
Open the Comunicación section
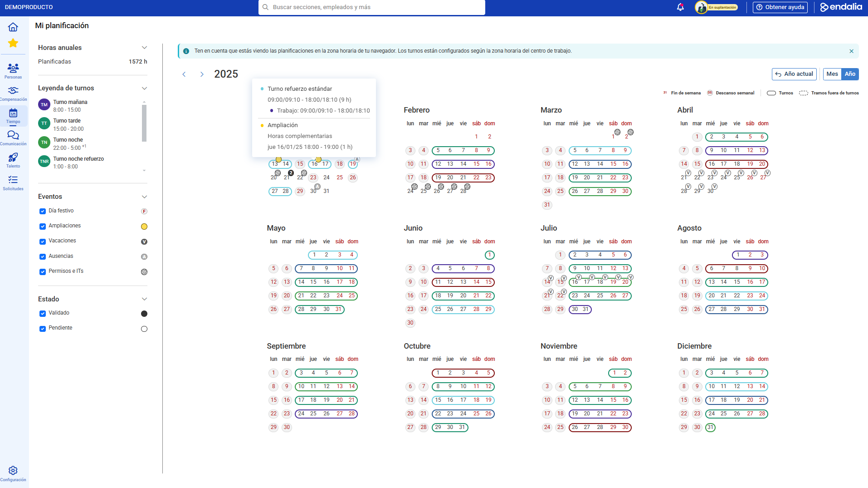tap(13, 138)
